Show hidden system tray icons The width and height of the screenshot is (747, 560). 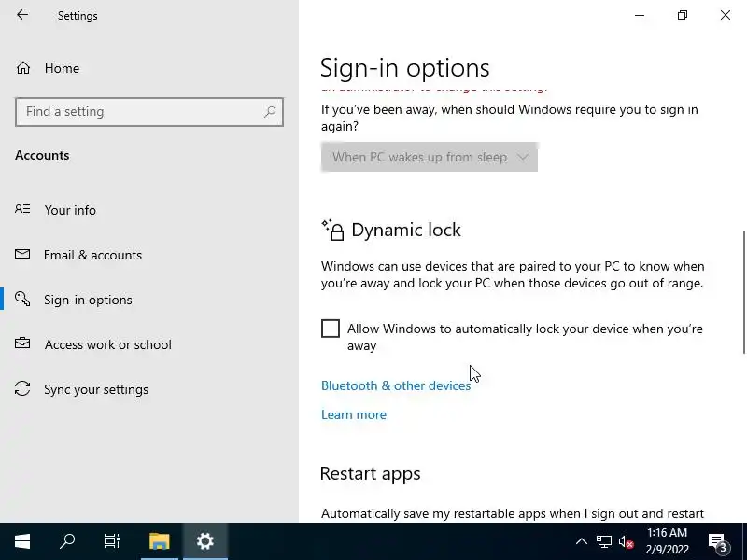(x=581, y=541)
